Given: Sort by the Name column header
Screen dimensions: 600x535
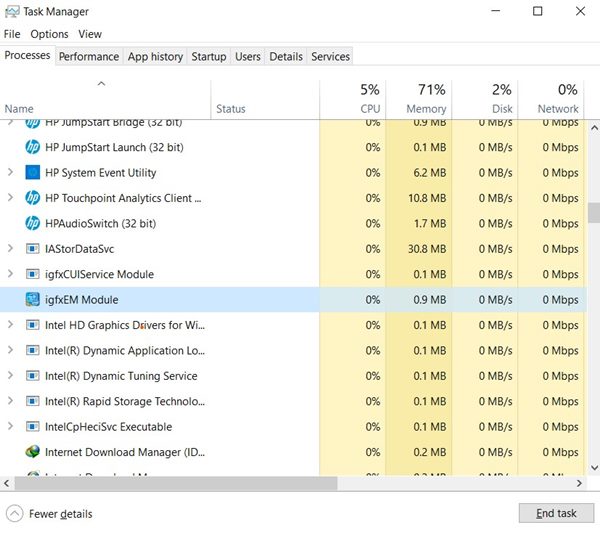Looking at the screenshot, I should coord(105,99).
